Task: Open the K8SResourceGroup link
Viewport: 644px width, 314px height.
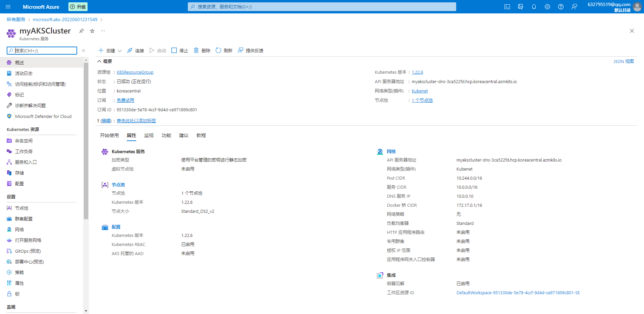Action: coord(135,72)
